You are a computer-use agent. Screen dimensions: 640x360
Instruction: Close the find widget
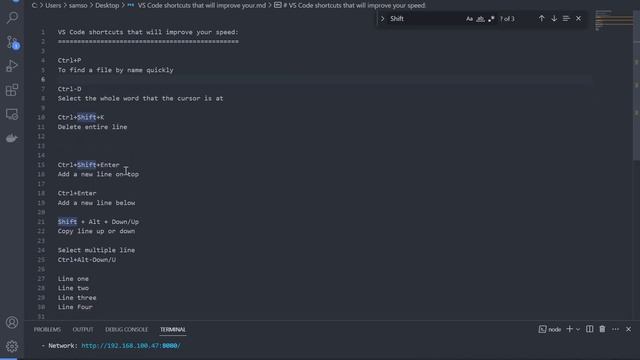578,18
